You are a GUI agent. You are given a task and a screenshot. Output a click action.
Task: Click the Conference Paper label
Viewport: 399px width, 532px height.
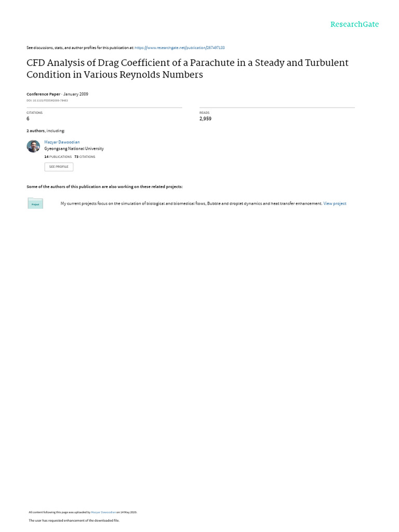(x=43, y=94)
